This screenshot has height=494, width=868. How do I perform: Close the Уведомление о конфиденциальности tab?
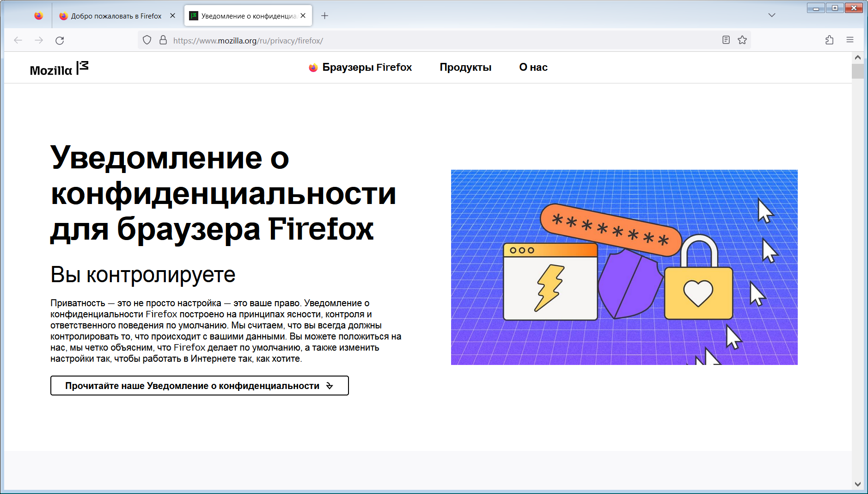point(303,16)
